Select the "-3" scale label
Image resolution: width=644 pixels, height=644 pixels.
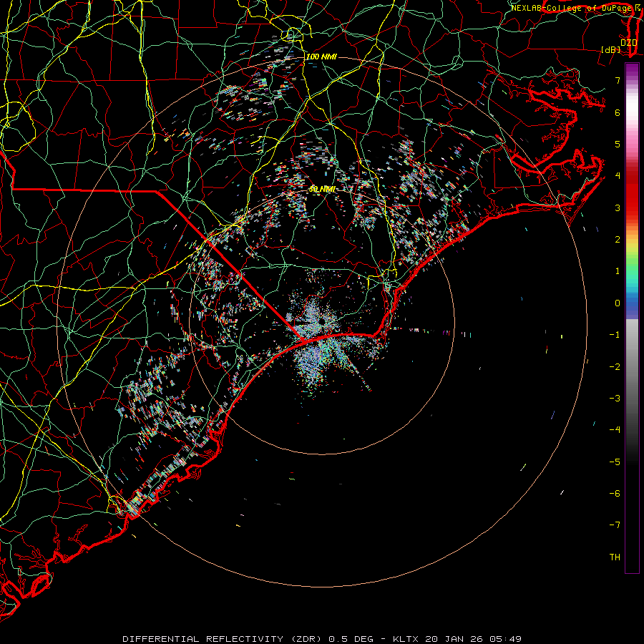coord(615,399)
